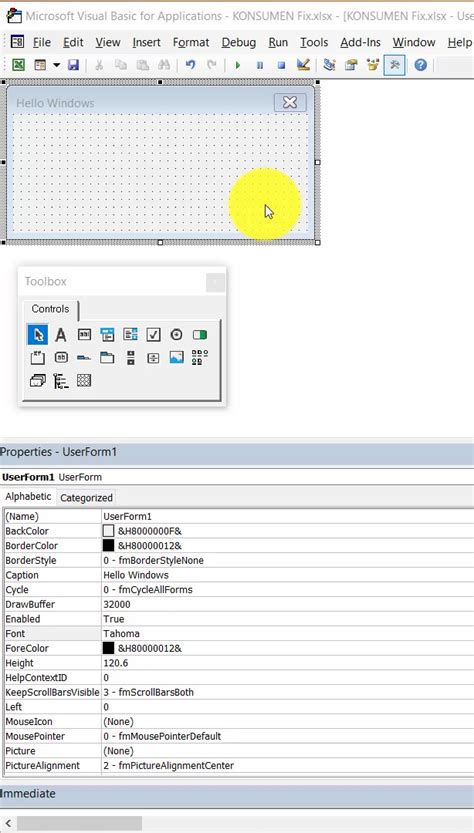The image size is (474, 833).
Task: Select the stacked-windows control in Toolbox's last row
Action: [x=38, y=380]
